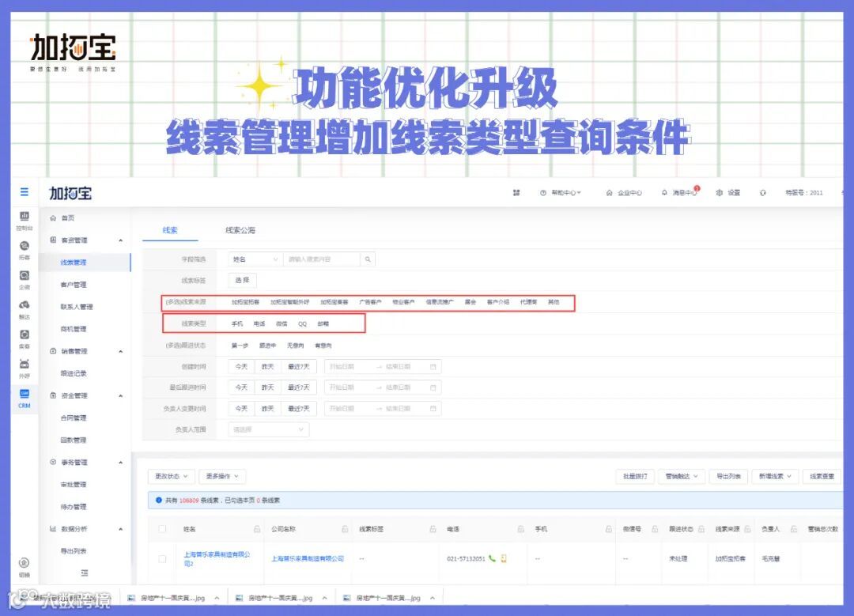
Task: Click the orange mobile icon beside 021-57132051
Action: [504, 558]
